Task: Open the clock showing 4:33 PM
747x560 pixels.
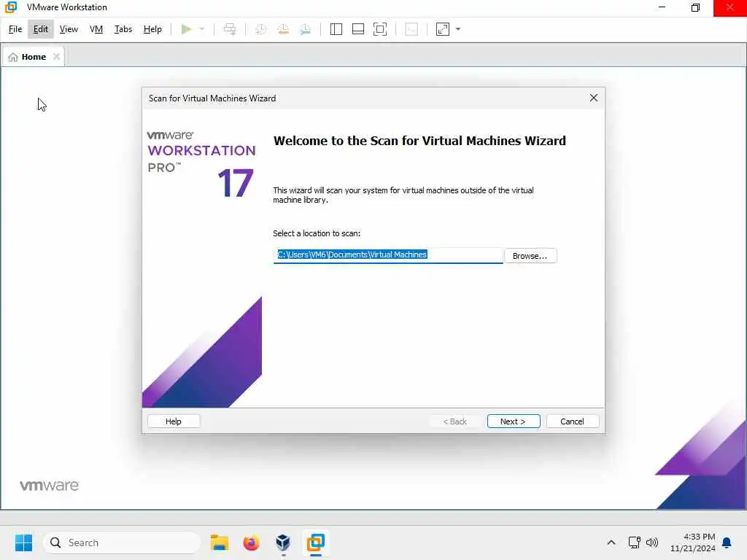Action: (x=692, y=542)
